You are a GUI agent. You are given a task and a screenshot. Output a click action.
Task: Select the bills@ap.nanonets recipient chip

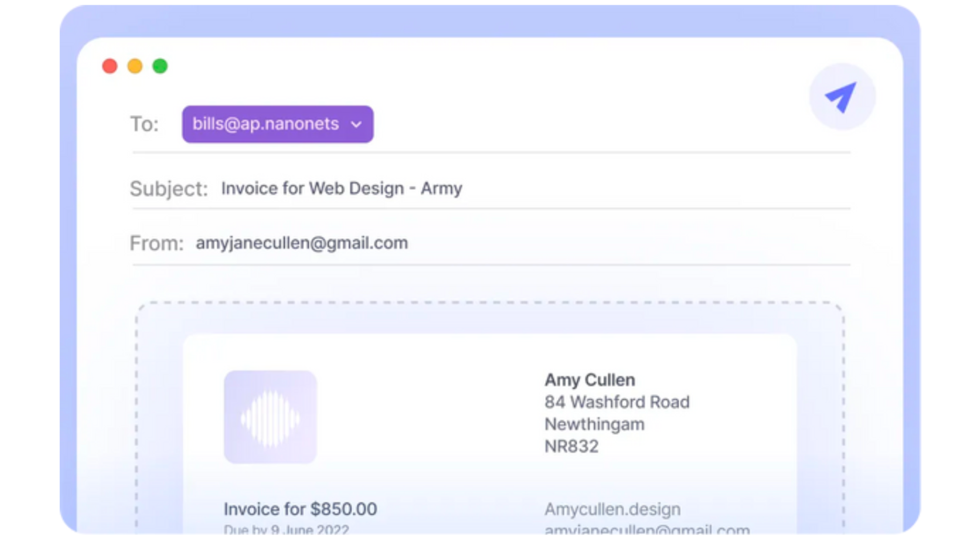(x=266, y=124)
